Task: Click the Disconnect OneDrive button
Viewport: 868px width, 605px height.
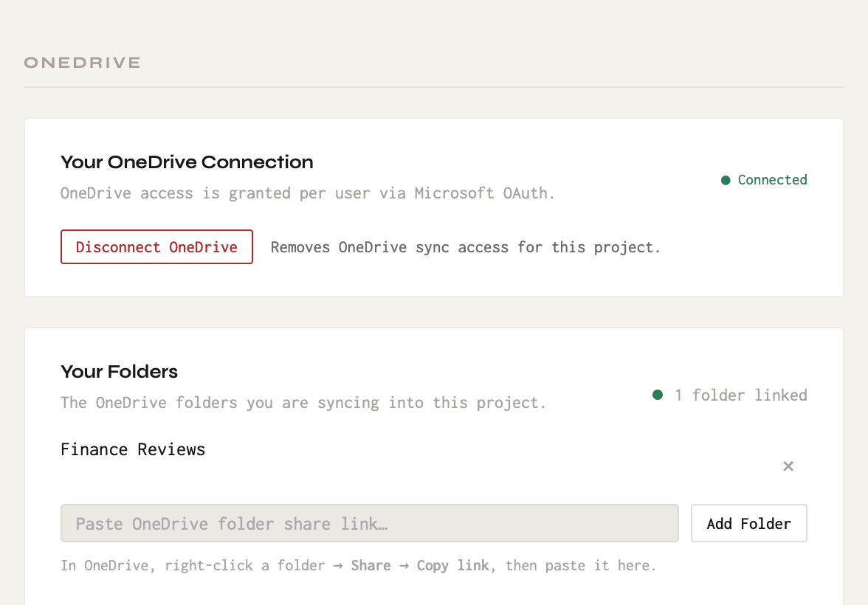Action: pyautogui.click(x=156, y=247)
